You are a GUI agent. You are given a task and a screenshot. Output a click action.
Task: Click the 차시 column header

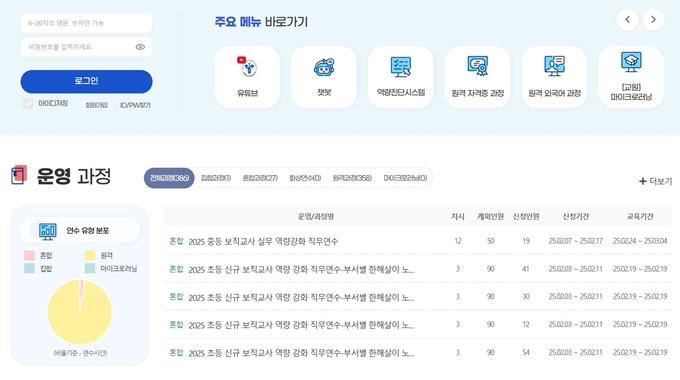(458, 216)
